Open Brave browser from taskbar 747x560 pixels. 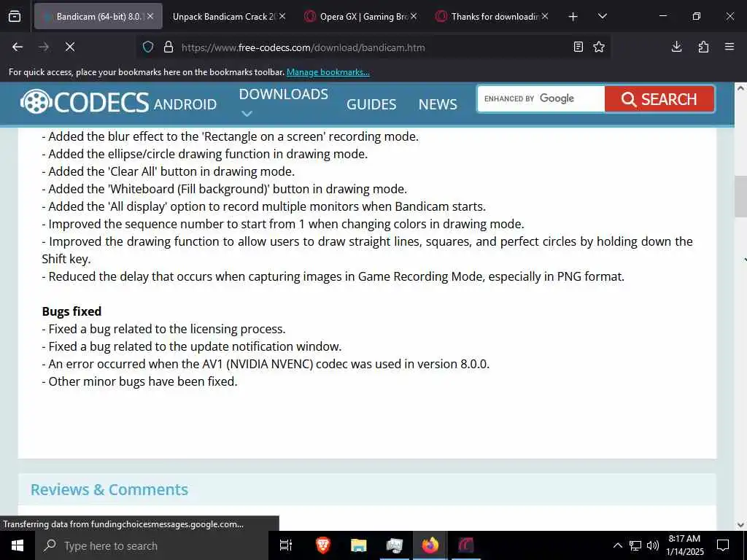pos(323,545)
